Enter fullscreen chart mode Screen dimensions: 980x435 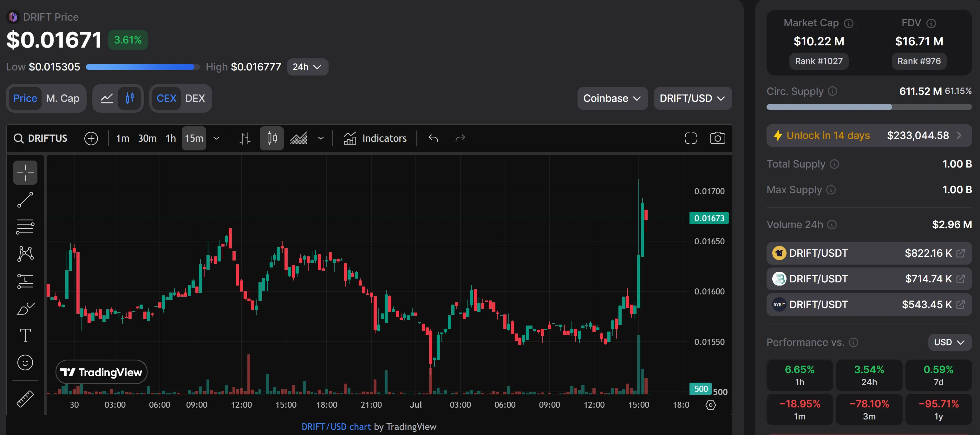(x=690, y=138)
